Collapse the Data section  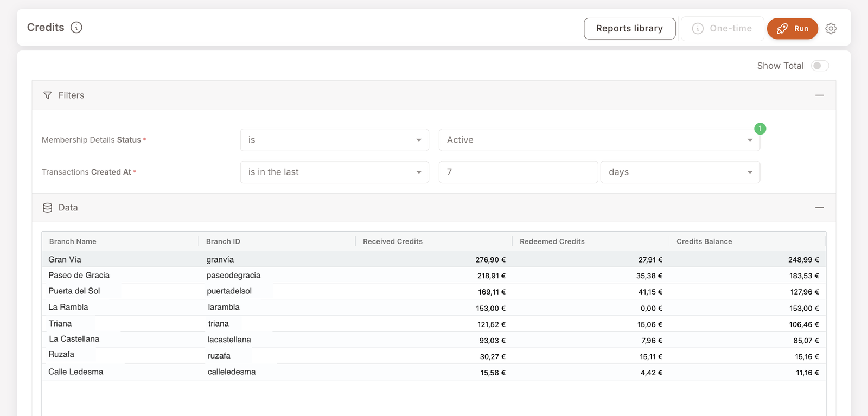[x=819, y=208]
